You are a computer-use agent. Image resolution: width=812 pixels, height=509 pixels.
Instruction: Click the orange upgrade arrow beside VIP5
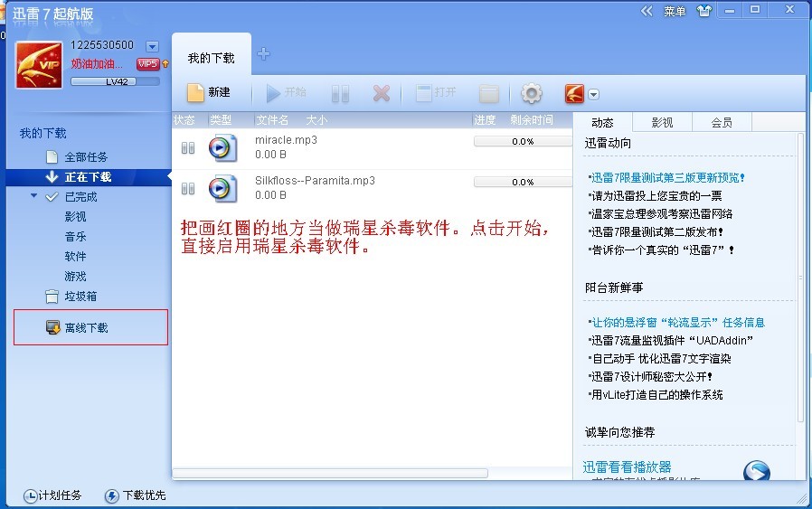[x=165, y=63]
